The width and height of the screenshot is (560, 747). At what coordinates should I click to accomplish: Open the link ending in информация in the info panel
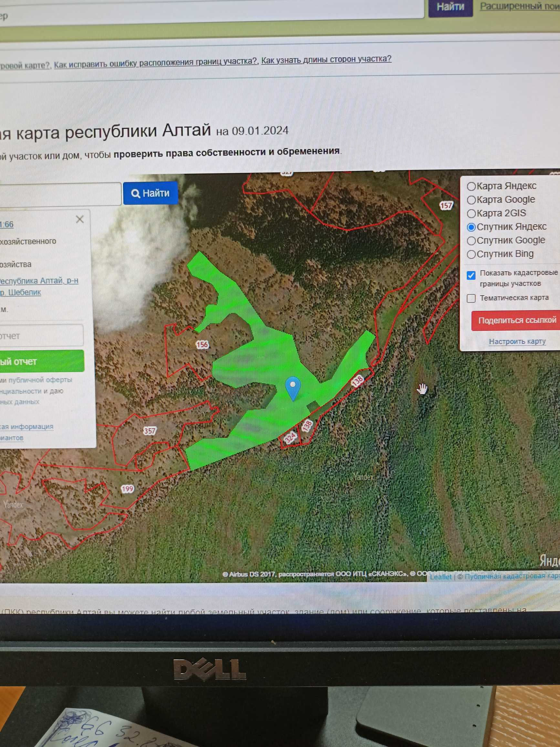click(26, 426)
